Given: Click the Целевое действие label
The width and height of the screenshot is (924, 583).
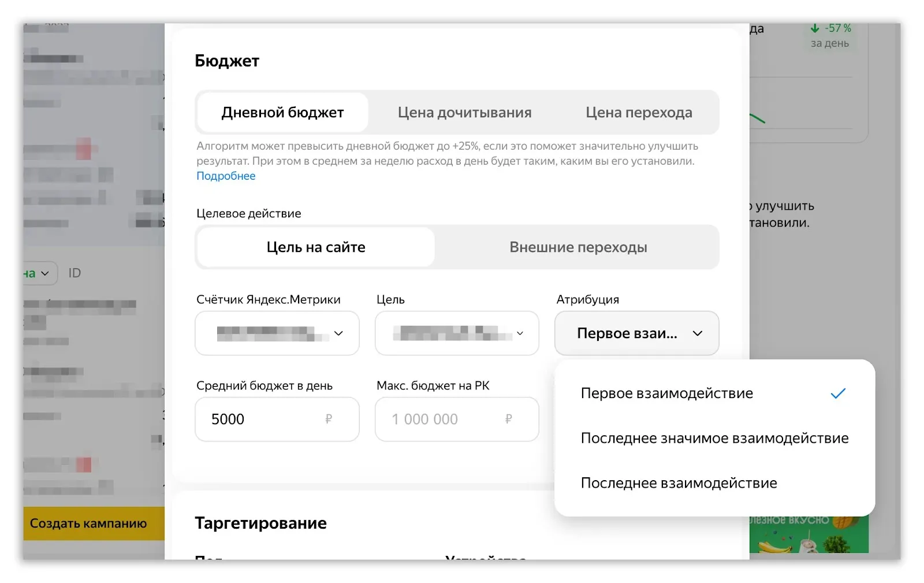Looking at the screenshot, I should point(249,213).
